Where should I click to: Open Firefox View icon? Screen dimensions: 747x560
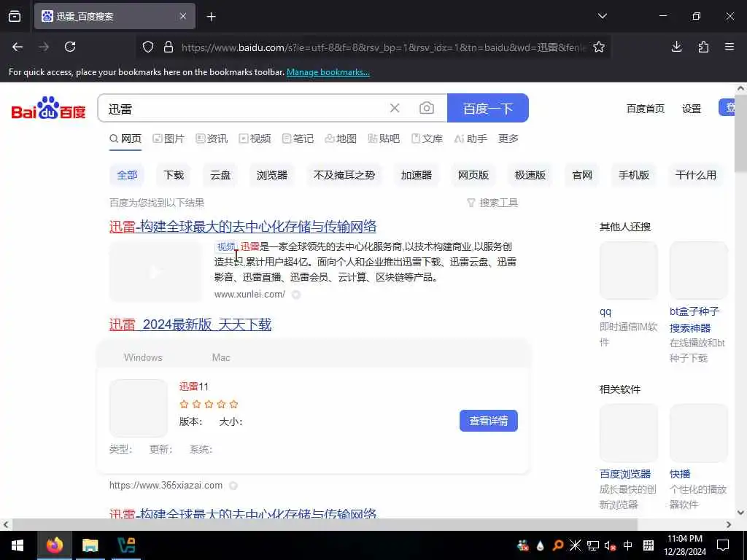pos(15,16)
